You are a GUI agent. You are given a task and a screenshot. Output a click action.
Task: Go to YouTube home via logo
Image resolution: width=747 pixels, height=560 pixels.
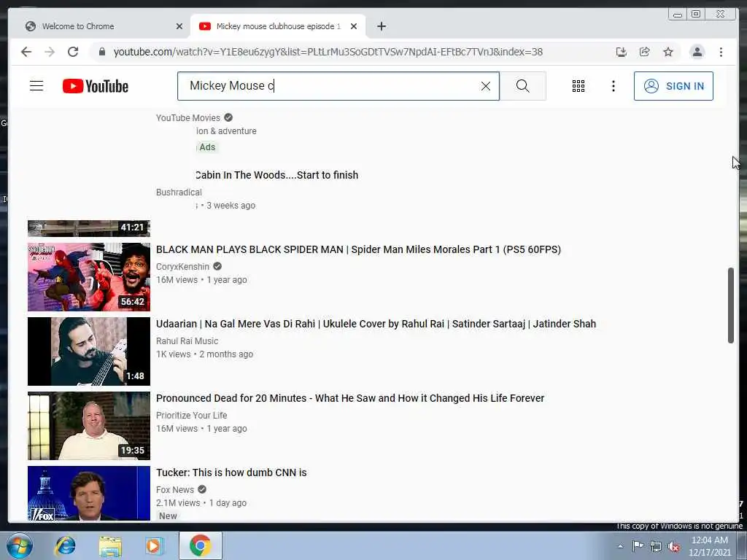pyautogui.click(x=96, y=86)
